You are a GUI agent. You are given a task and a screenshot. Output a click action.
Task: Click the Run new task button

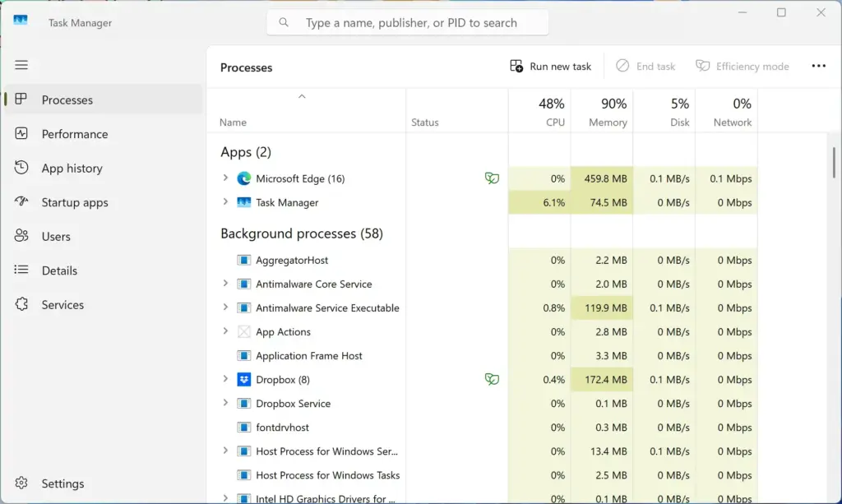coord(550,66)
